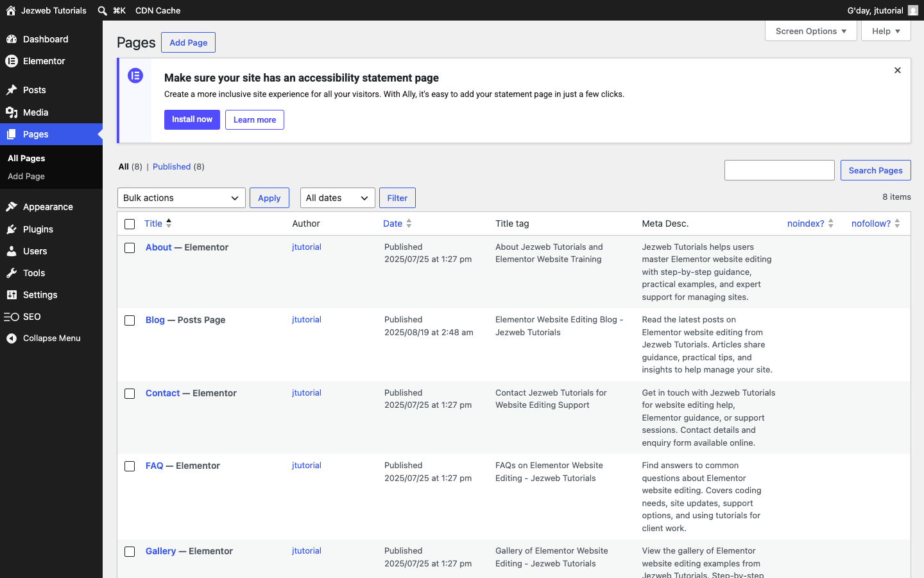Show All pages filter
The height and width of the screenshot is (578, 924).
124,166
